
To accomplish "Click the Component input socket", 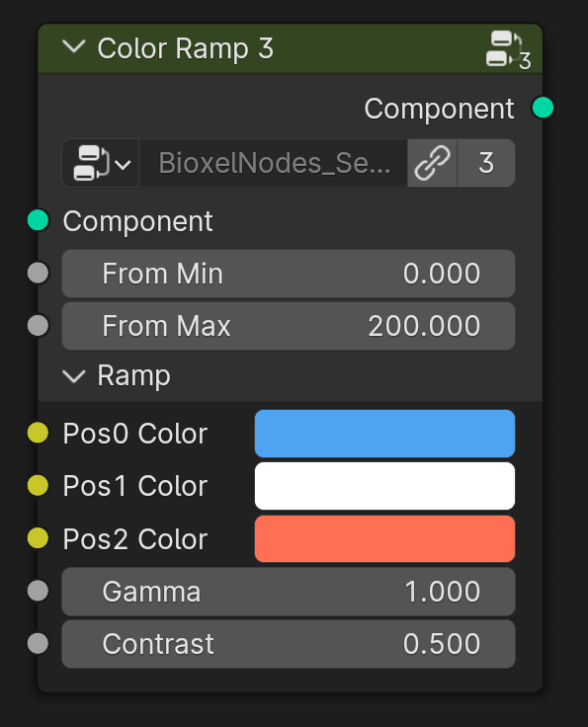I will point(38,220).
